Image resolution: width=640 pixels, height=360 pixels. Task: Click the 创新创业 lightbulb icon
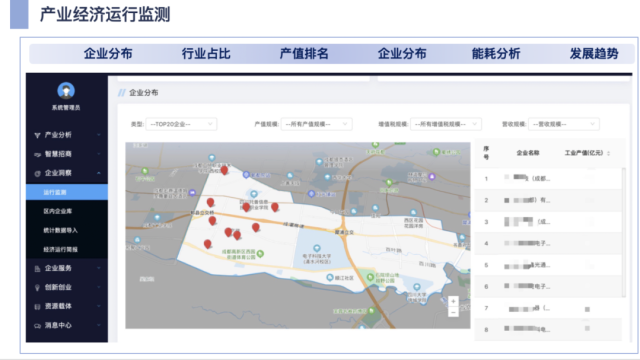[37, 288]
